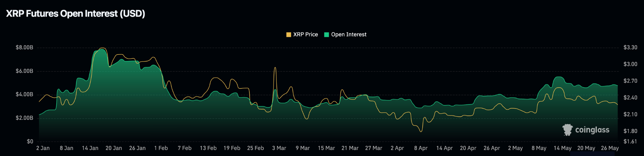Click the 9 Mar date label
644x156 pixels.
pyautogui.click(x=303, y=148)
